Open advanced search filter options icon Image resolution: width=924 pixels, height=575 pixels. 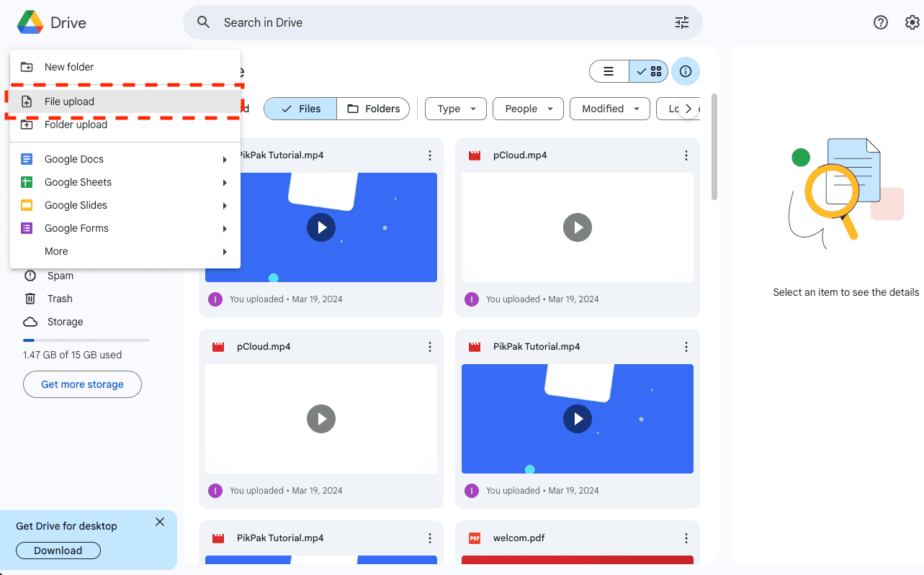click(682, 22)
